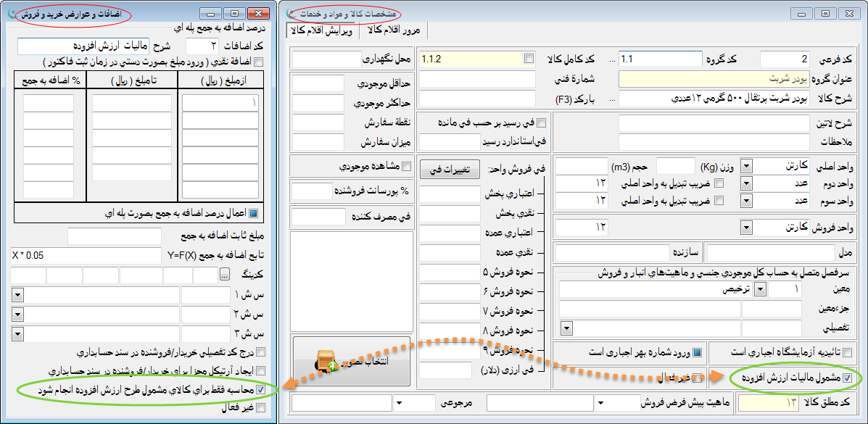Click the ellipsis browse button beside کدینگ
868x424 pixels.
coord(225,275)
